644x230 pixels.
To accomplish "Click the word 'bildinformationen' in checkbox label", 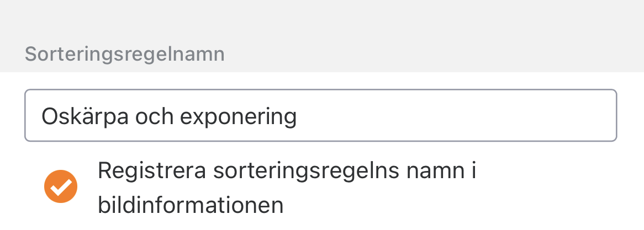I will [x=191, y=206].
